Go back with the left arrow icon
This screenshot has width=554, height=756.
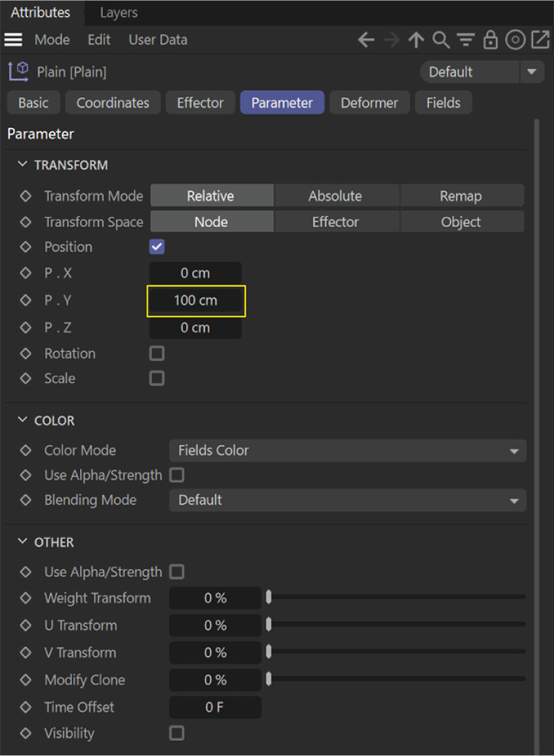[366, 40]
